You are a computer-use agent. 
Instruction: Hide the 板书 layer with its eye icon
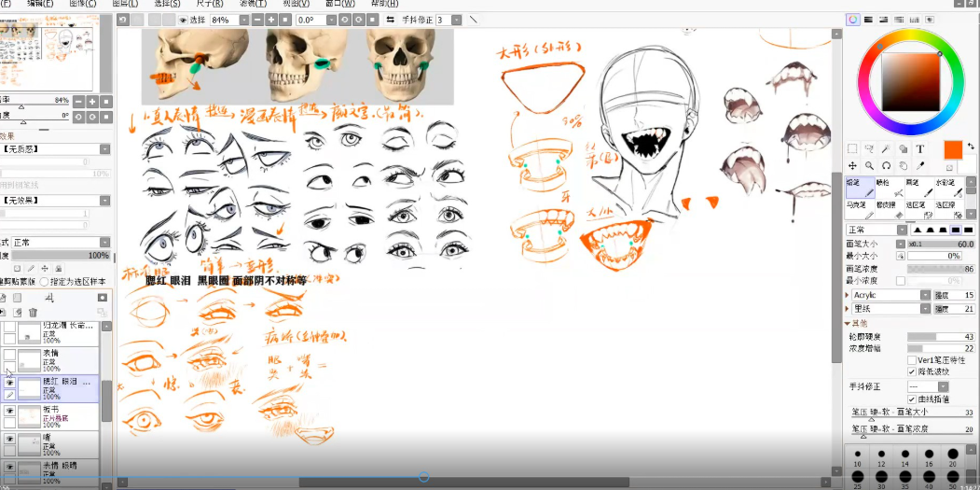(x=9, y=410)
